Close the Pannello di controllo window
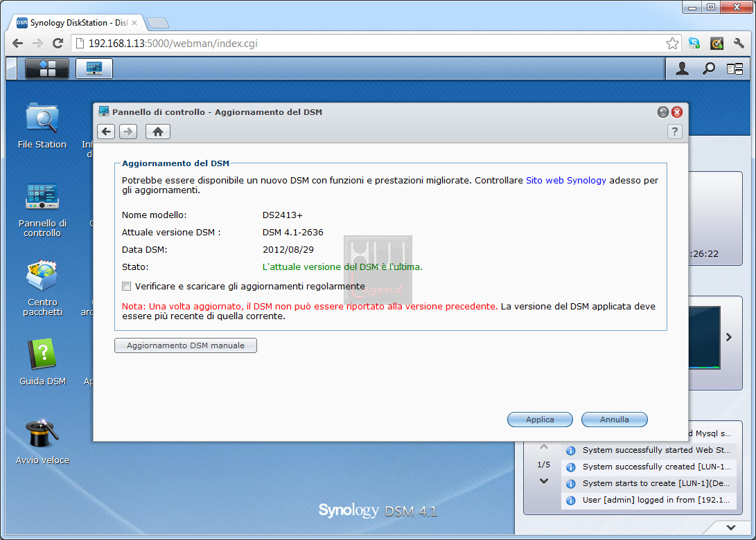Image resolution: width=756 pixels, height=540 pixels. point(677,112)
